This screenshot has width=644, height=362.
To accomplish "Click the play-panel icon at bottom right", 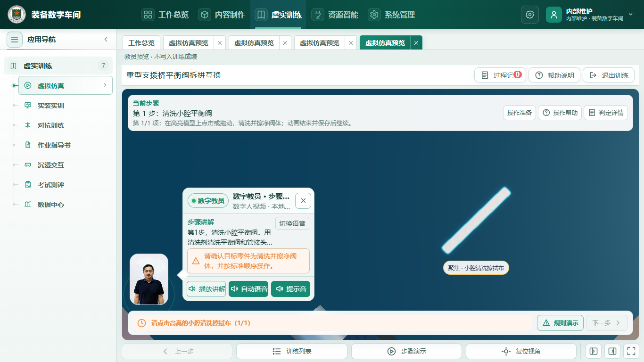I will 594,351.
